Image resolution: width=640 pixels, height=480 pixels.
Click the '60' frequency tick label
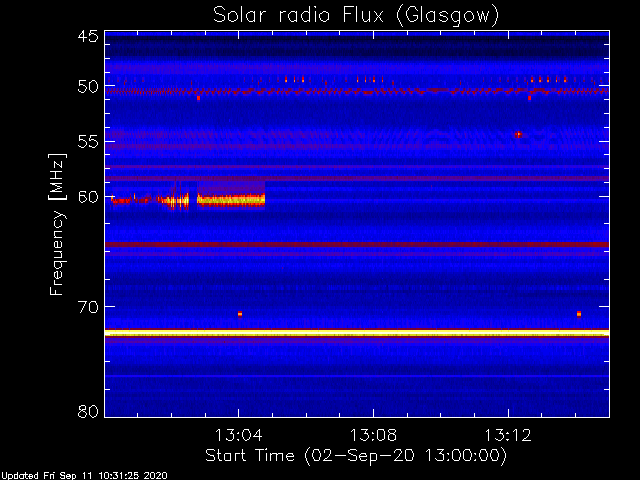tap(88, 197)
